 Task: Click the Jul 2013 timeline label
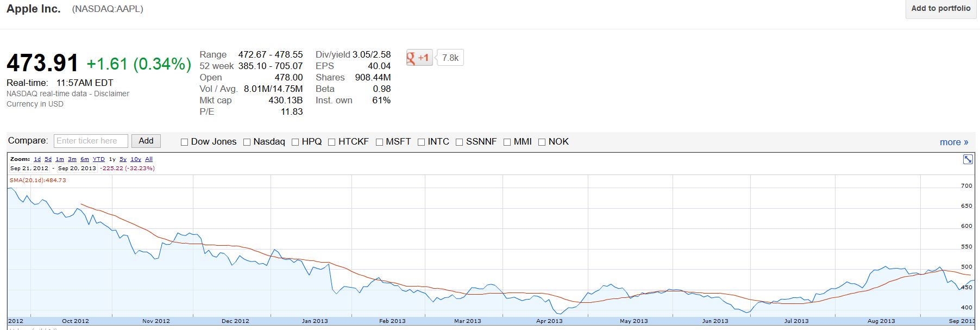[796, 321]
